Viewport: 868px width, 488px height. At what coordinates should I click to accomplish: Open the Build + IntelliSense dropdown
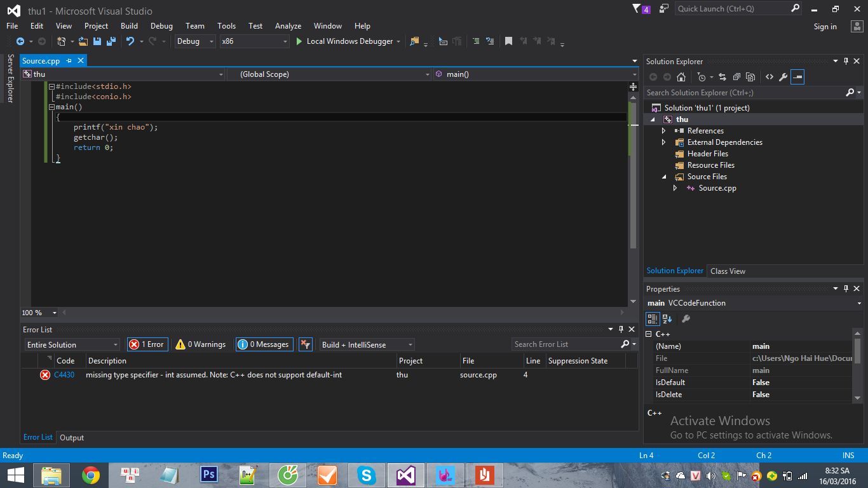click(367, 344)
